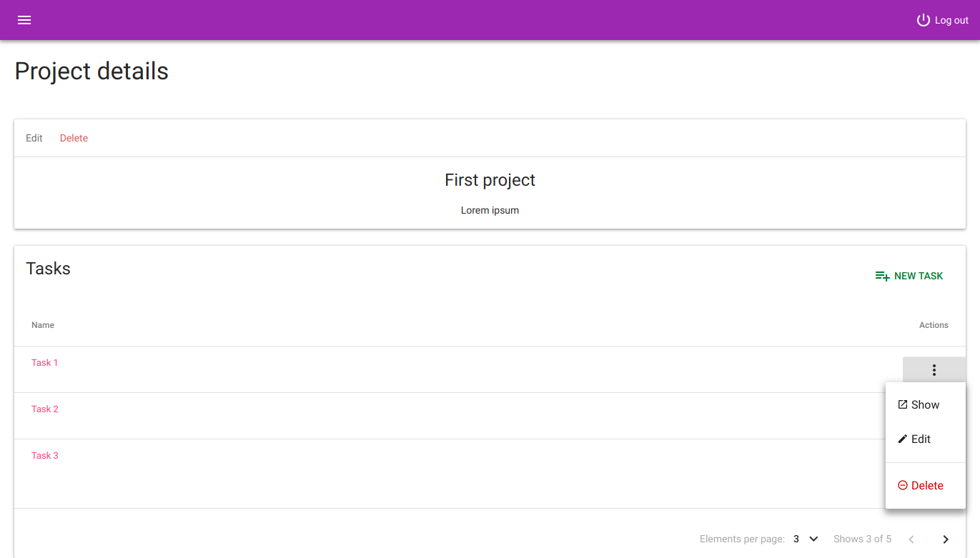Open the Task 1 link
Viewport: 980px width, 558px height.
point(44,362)
